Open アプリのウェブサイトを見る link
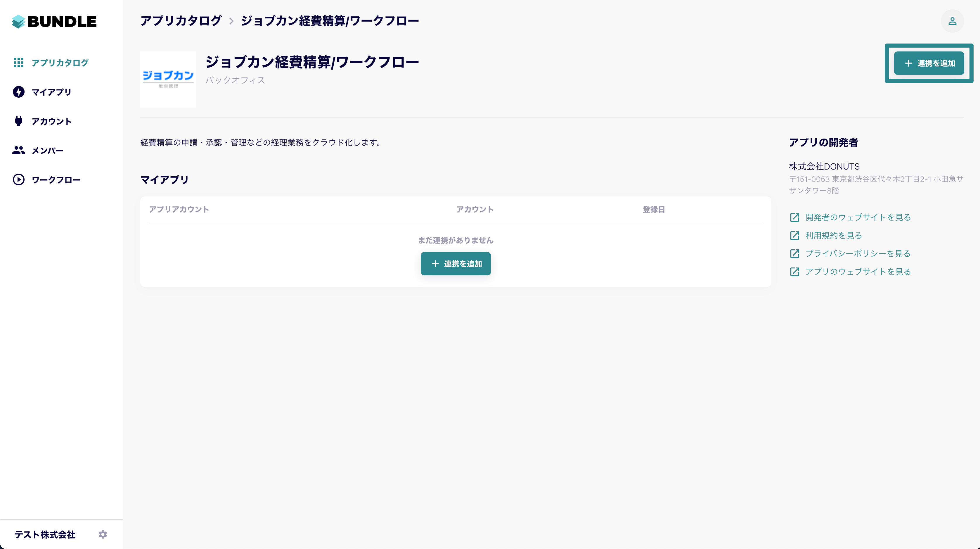Viewport: 980px width, 549px height. click(858, 272)
